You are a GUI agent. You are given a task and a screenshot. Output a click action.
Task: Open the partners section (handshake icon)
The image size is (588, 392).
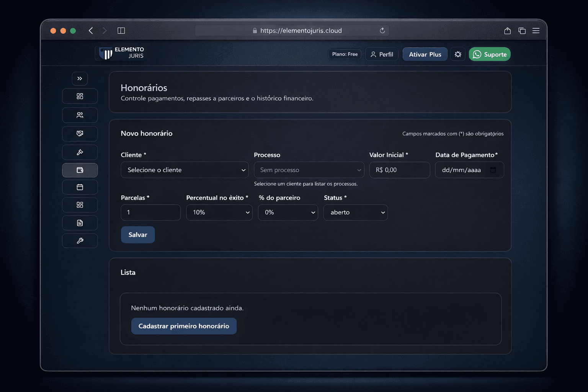coord(80,134)
